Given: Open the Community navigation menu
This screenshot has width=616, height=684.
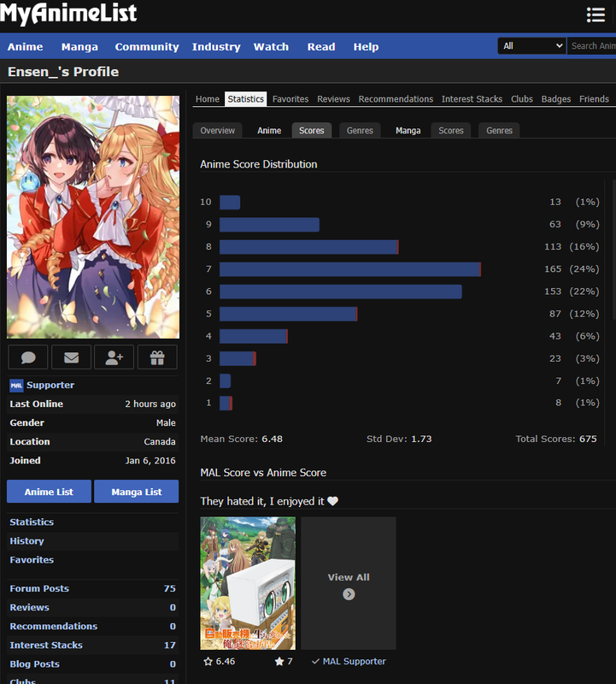Looking at the screenshot, I should [147, 47].
